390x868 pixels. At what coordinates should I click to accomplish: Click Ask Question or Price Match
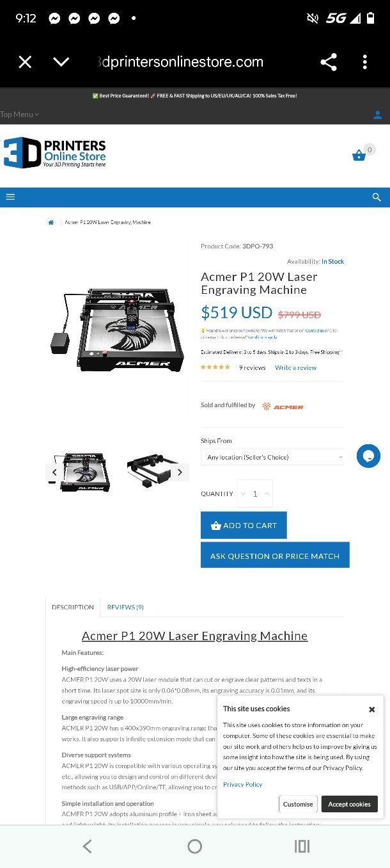coord(275,556)
